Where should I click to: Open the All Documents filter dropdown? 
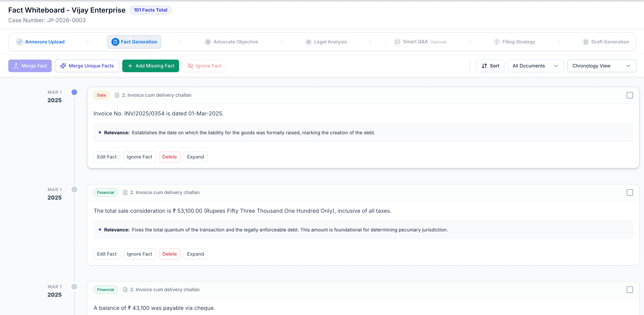pos(535,66)
